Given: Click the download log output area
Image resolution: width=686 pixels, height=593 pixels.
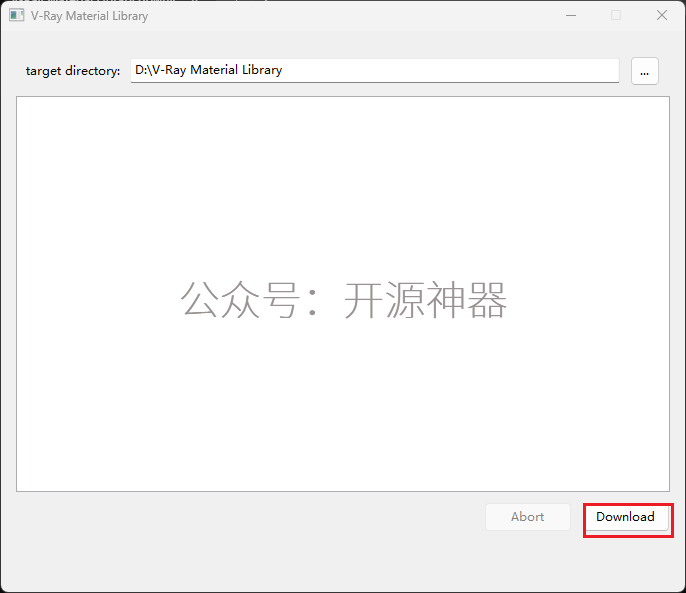Looking at the screenshot, I should [x=343, y=294].
